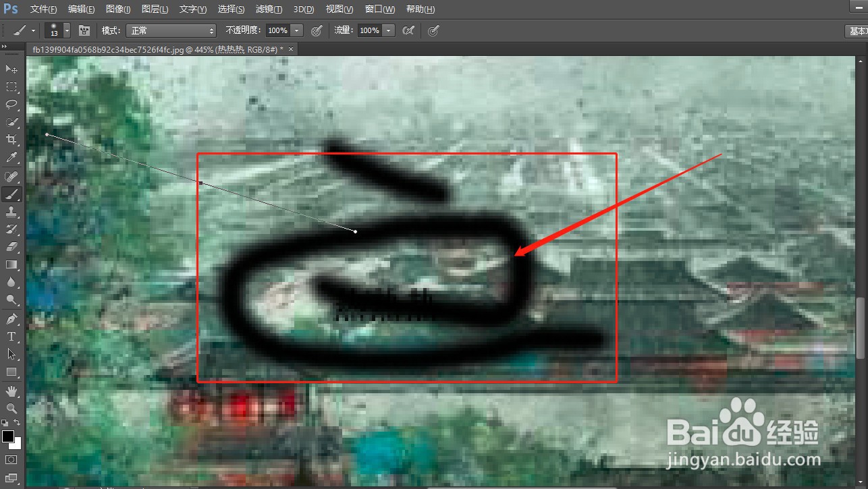This screenshot has width=868, height=489.
Task: Select the Hand tool
Action: point(11,391)
